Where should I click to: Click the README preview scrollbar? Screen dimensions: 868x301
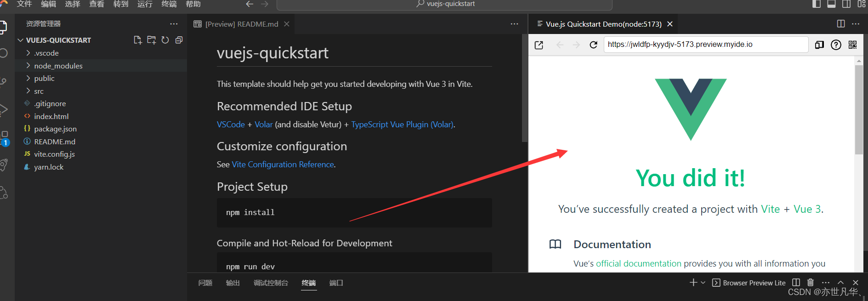(525, 88)
